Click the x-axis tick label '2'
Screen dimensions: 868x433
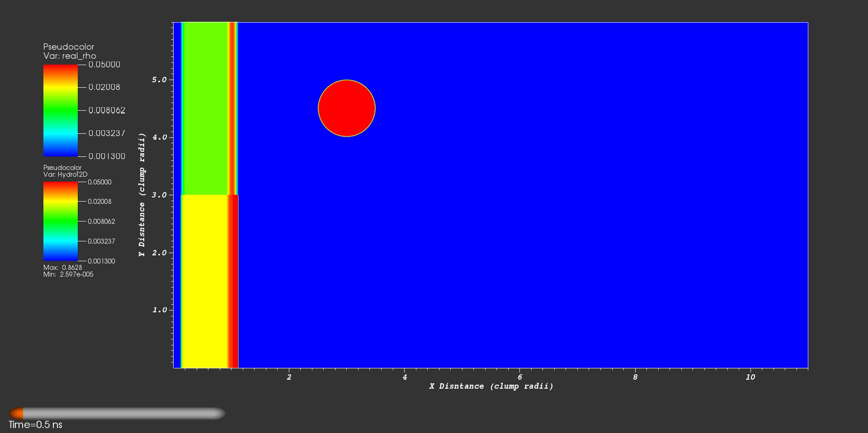[289, 377]
